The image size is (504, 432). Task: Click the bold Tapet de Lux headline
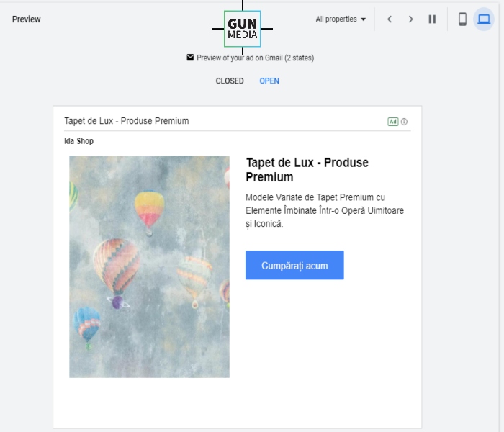click(307, 170)
